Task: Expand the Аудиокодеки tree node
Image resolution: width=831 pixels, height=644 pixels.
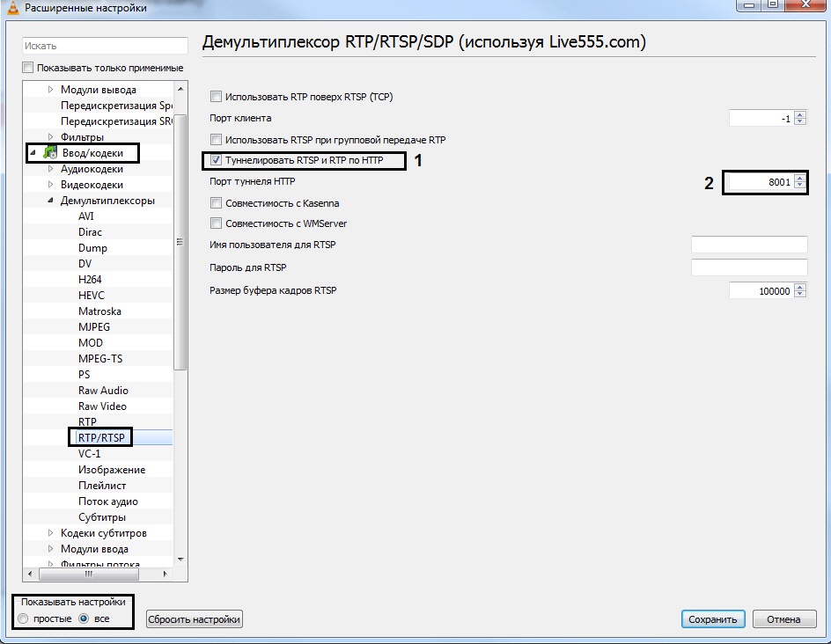Action: (x=50, y=169)
